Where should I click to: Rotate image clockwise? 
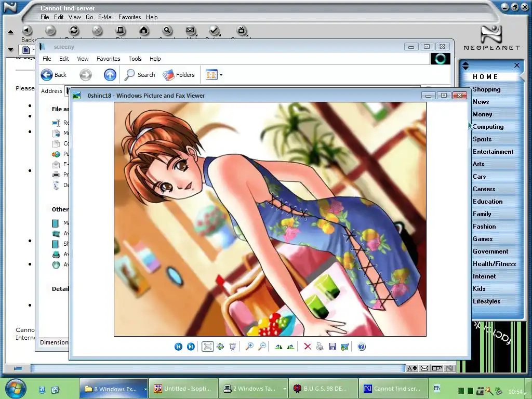click(x=278, y=347)
